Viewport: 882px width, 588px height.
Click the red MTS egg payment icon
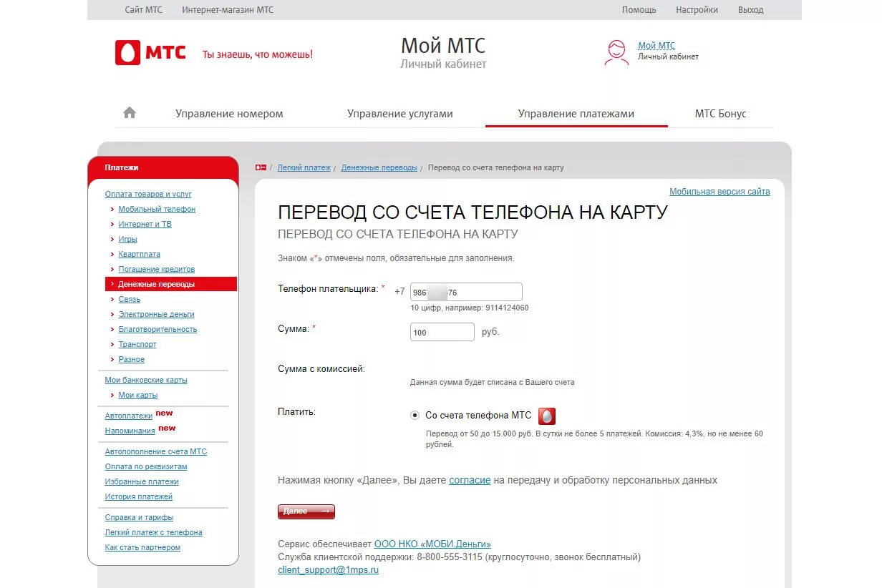click(x=546, y=416)
